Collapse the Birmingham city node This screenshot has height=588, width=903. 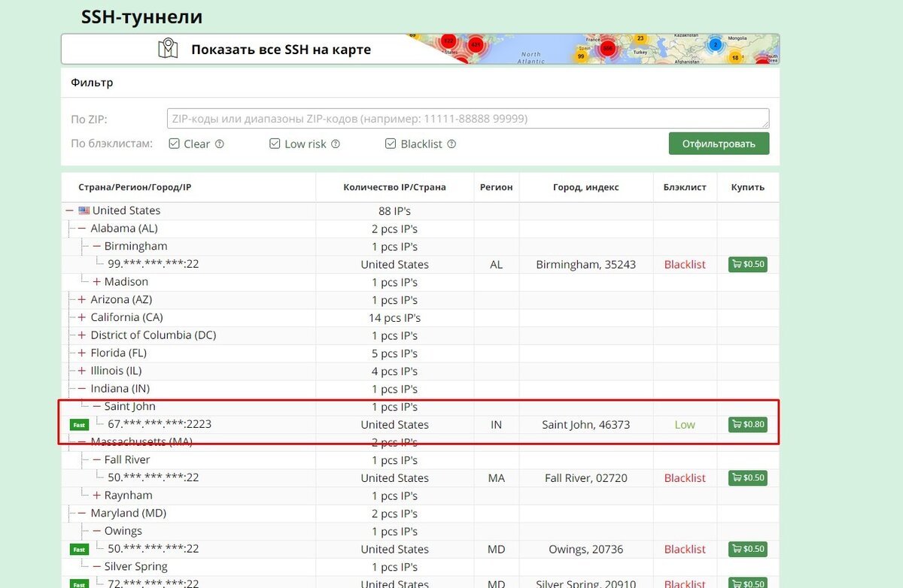[x=96, y=246]
